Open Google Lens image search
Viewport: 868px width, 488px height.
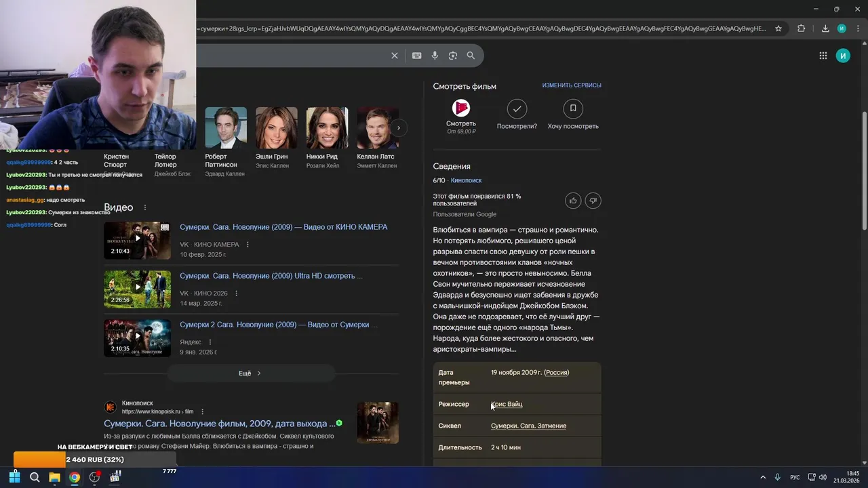453,56
